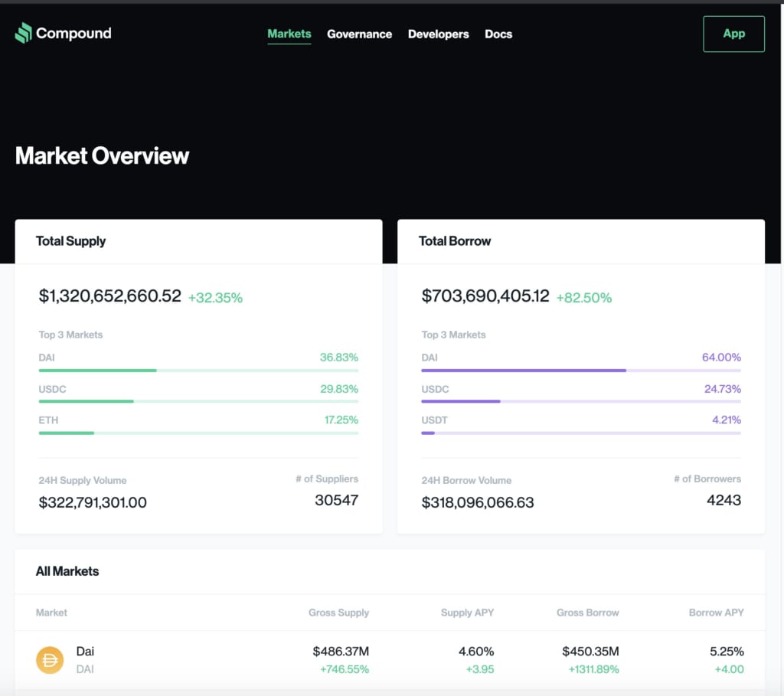Click Dai borrow APY change +4.00
784x696 pixels.
pyautogui.click(x=729, y=669)
